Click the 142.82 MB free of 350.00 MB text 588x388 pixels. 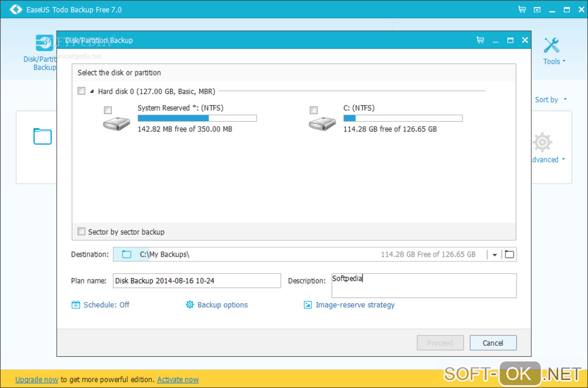click(185, 129)
